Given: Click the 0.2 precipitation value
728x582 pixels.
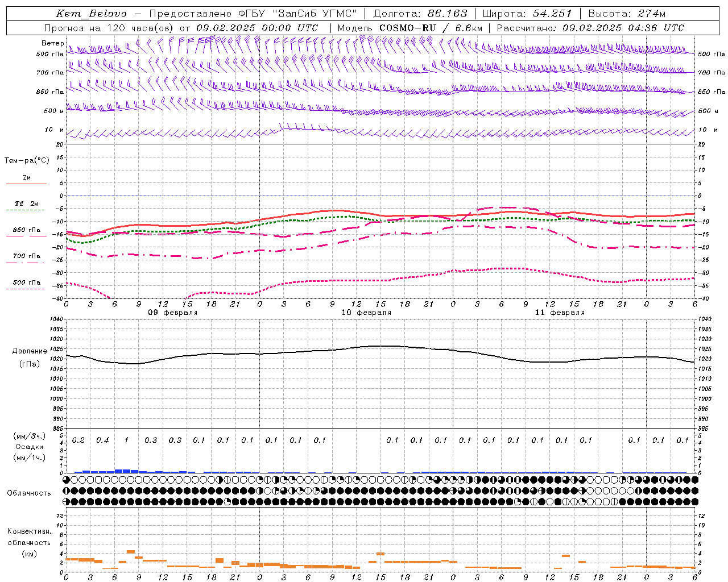Looking at the screenshot, I should (78, 440).
